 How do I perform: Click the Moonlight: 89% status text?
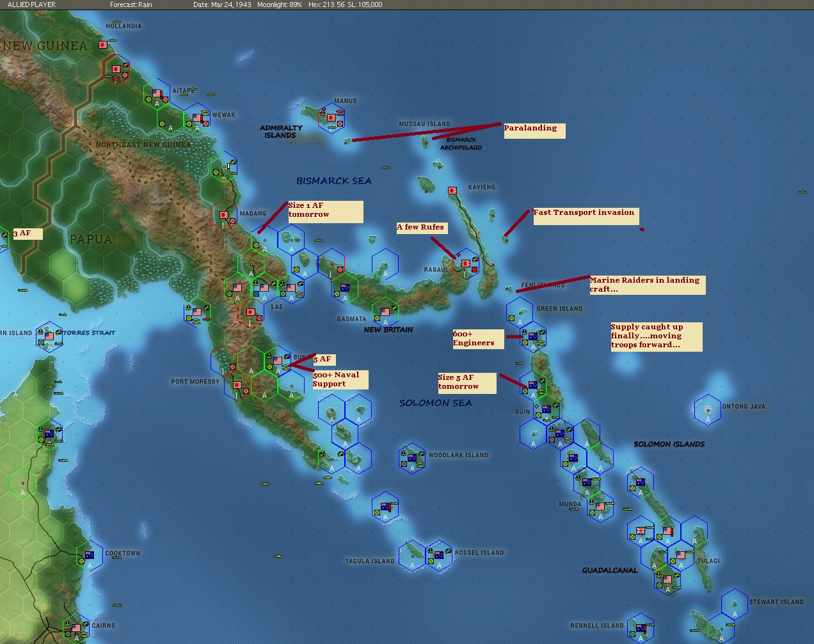click(x=279, y=4)
